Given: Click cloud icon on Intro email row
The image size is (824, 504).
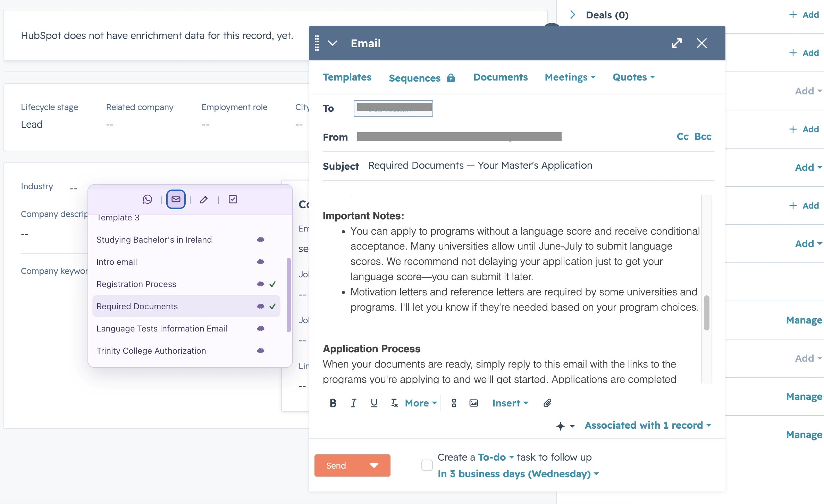Looking at the screenshot, I should 261,262.
